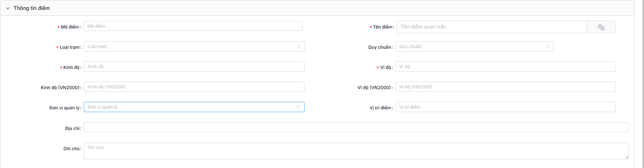644x168 pixels.
Task: Click the Địa chỉ address field
Action: pos(356,127)
